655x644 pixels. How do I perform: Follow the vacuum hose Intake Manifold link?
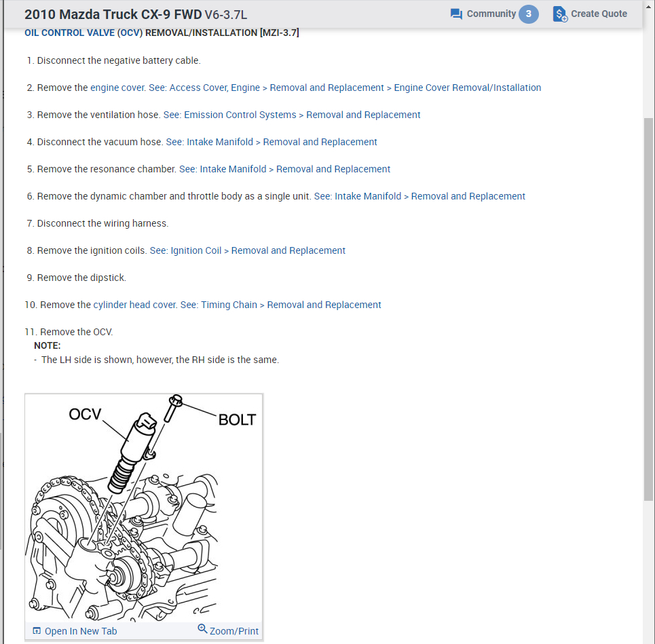pyautogui.click(x=272, y=142)
